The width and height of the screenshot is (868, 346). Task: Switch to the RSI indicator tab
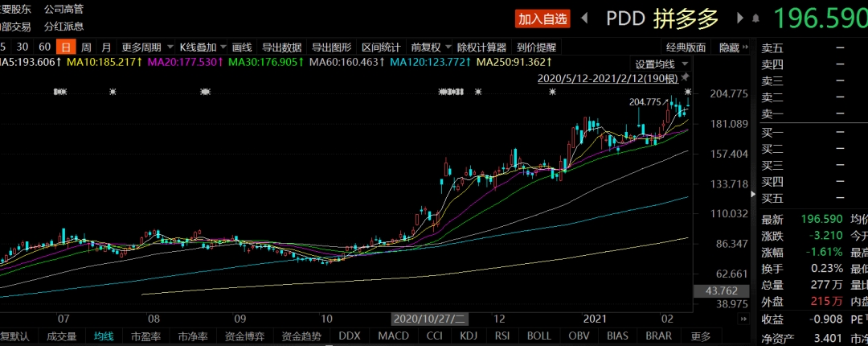pyautogui.click(x=502, y=336)
